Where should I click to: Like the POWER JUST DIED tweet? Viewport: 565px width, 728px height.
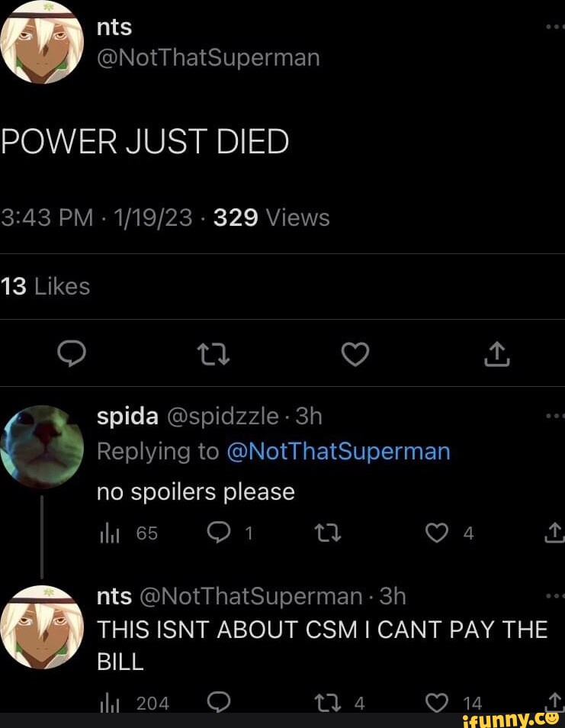355,353
